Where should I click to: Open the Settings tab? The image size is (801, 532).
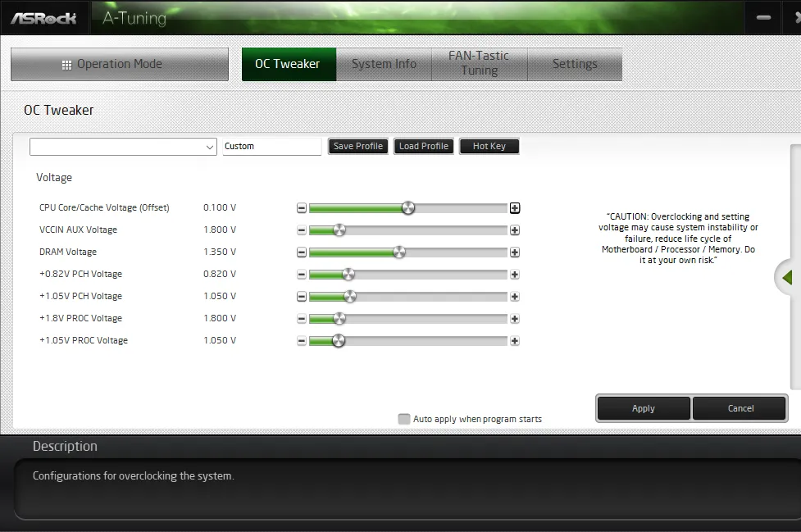575,64
